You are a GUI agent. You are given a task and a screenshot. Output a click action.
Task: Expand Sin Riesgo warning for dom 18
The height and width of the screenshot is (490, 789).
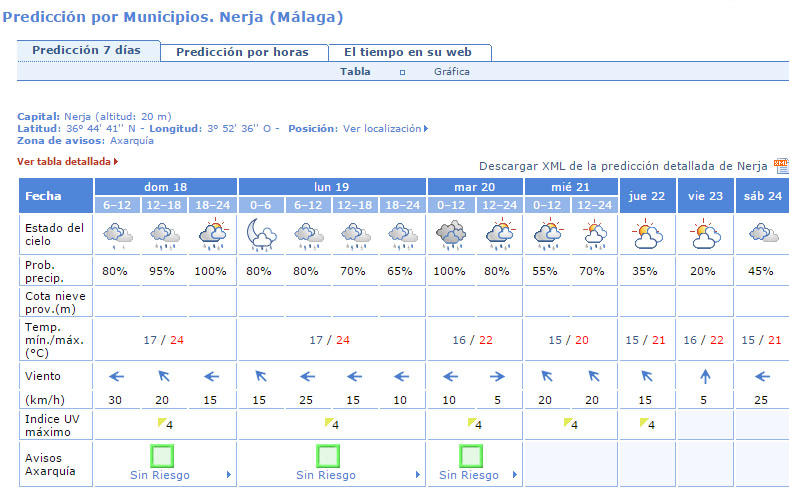[165, 475]
